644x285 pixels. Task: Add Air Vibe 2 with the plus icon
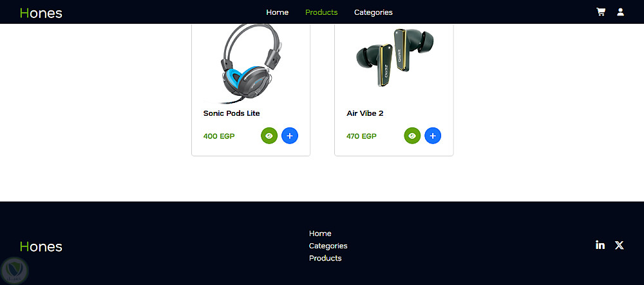(433, 136)
